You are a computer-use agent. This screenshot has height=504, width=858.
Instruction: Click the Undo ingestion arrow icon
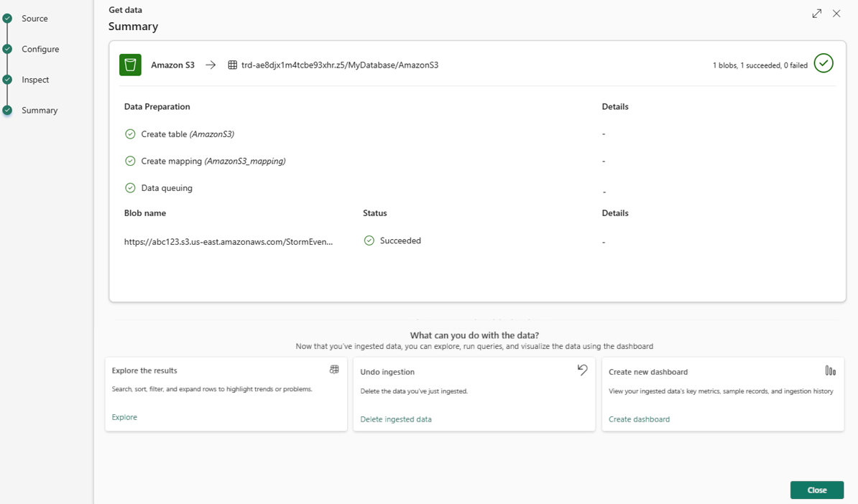click(582, 370)
